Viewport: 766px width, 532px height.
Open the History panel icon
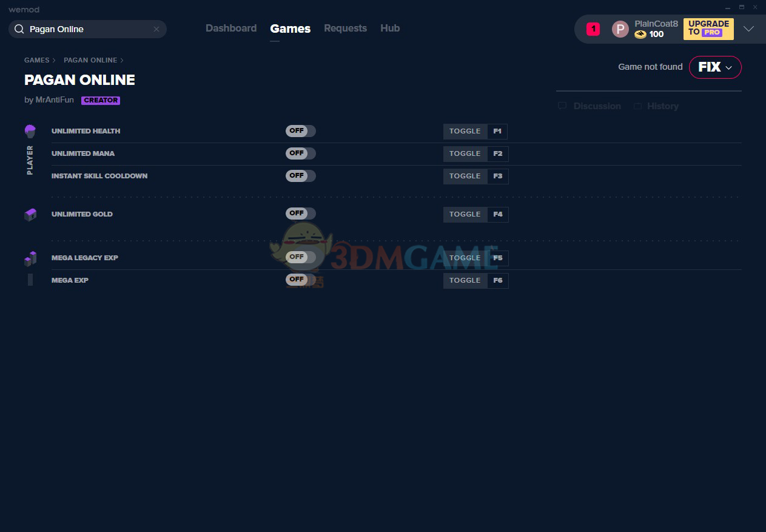(x=638, y=106)
